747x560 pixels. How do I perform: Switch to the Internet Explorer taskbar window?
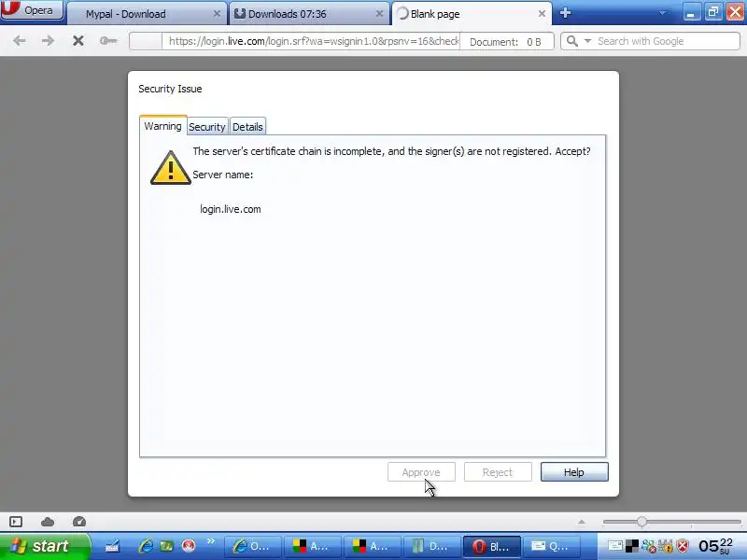click(x=253, y=546)
